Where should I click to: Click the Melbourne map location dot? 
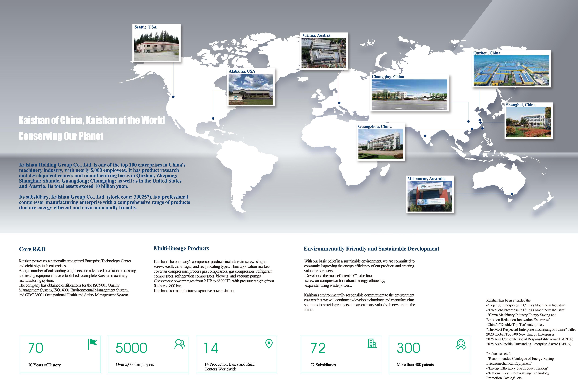(512, 194)
